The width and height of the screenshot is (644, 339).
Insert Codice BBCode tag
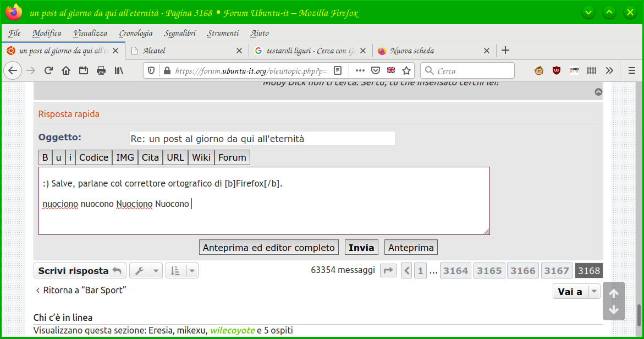point(93,157)
